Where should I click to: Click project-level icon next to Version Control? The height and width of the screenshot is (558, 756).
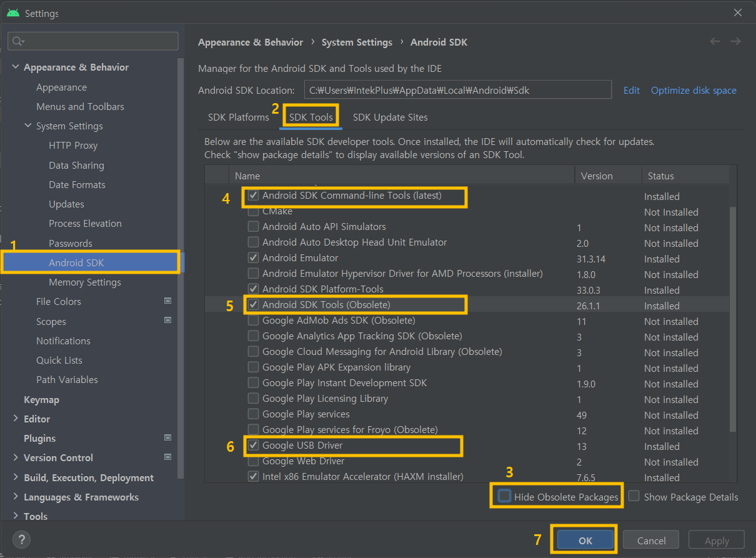(167, 457)
